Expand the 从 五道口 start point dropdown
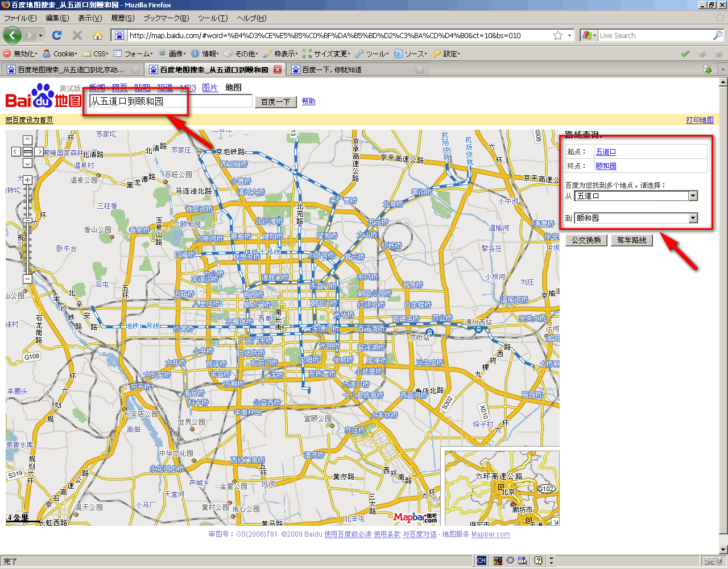The height and width of the screenshot is (569, 728). click(x=693, y=196)
